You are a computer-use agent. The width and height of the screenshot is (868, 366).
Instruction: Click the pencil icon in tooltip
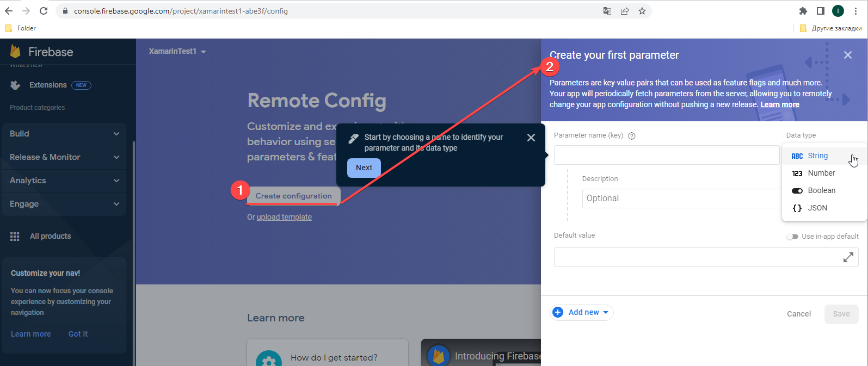point(353,138)
